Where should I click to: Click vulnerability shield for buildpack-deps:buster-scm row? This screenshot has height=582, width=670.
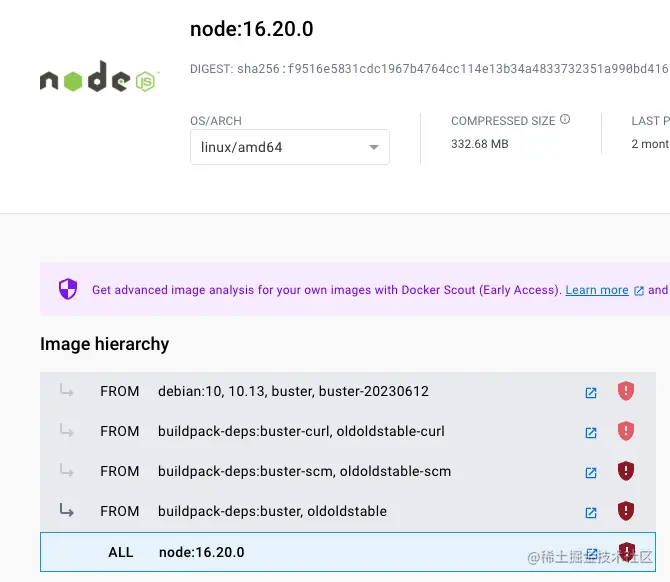(x=626, y=470)
